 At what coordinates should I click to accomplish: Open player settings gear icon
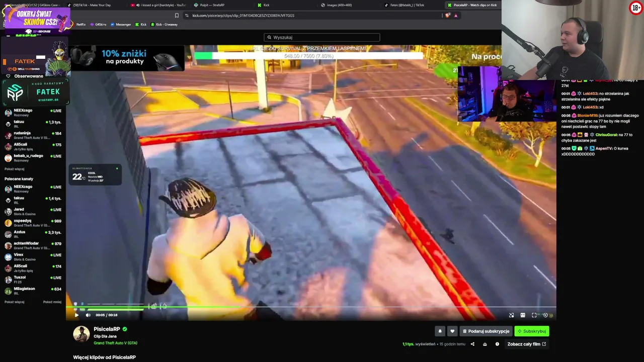545,315
